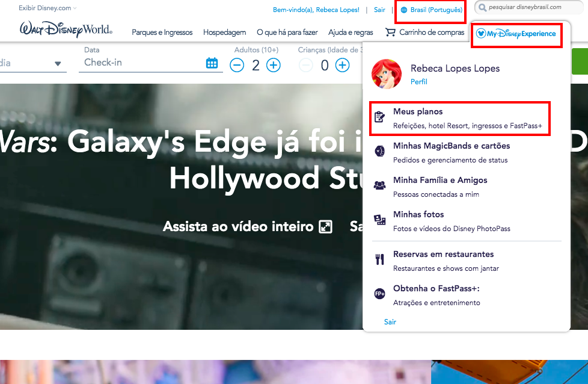588x384 pixels.
Task: Open the check-in date calendar picker
Action: 212,63
